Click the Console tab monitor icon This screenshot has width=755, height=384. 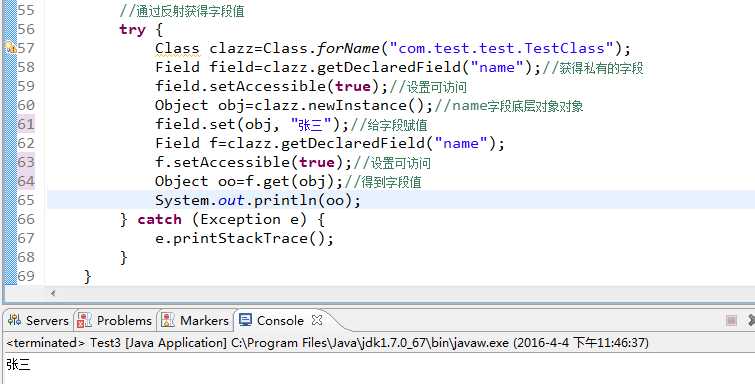[246, 320]
